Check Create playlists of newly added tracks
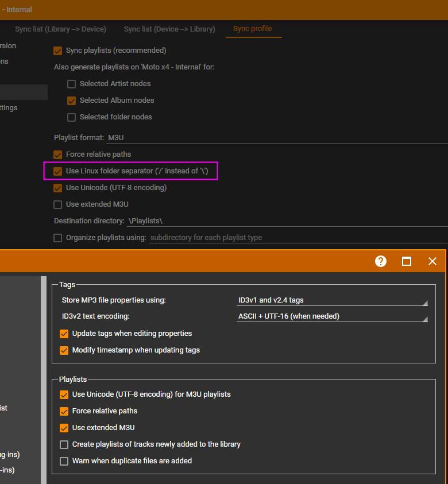448x484 pixels. (x=64, y=444)
